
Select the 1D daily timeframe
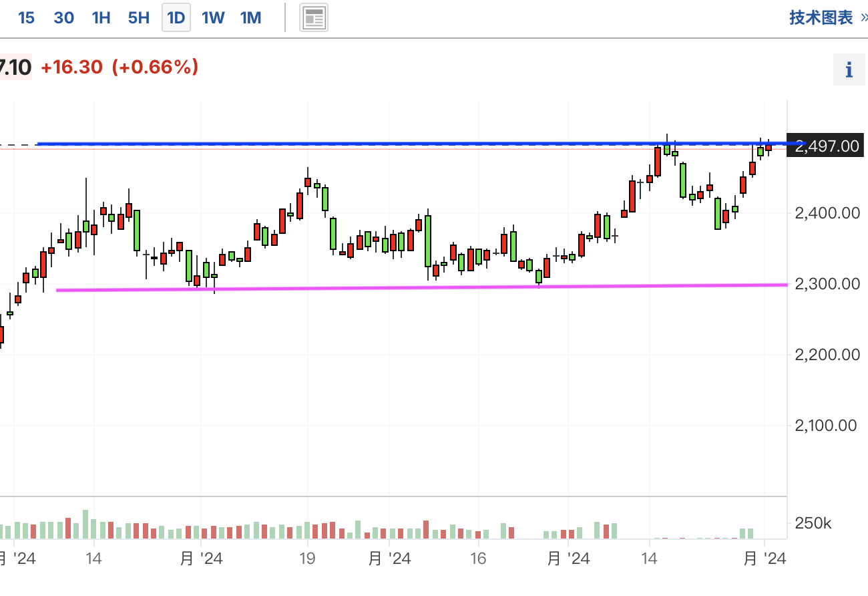click(176, 18)
